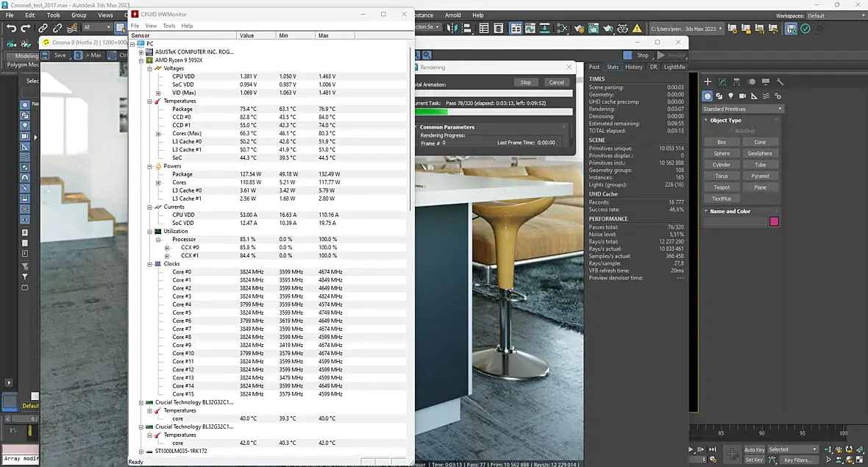
Task: Toggle the Scene Explorer toolbar icon
Action: point(484,28)
